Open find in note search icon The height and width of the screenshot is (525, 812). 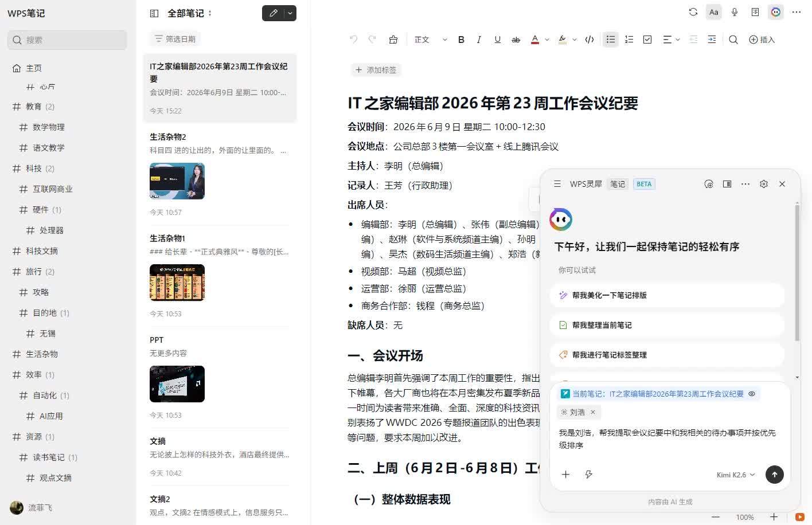click(733, 40)
